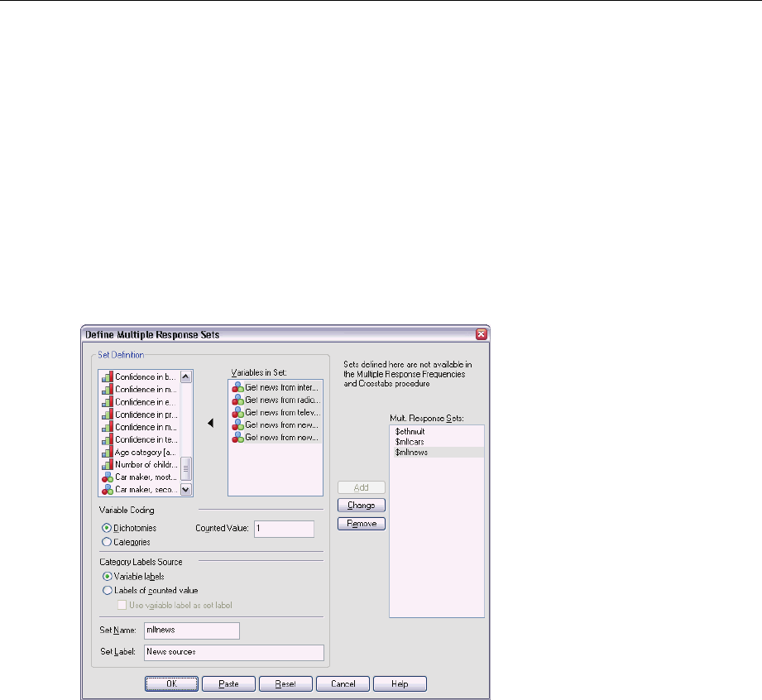Close the Define Multiple Response Sets dialog

pos(481,334)
